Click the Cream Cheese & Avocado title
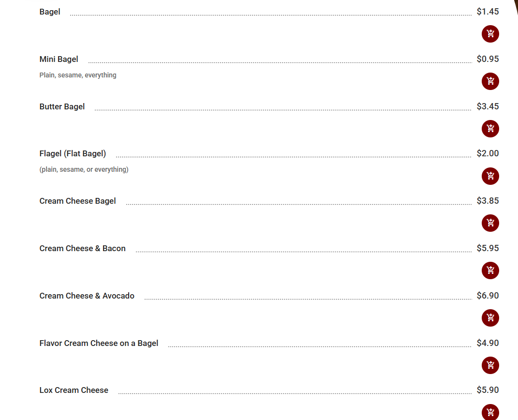The width and height of the screenshot is (518, 420). pyautogui.click(x=87, y=296)
